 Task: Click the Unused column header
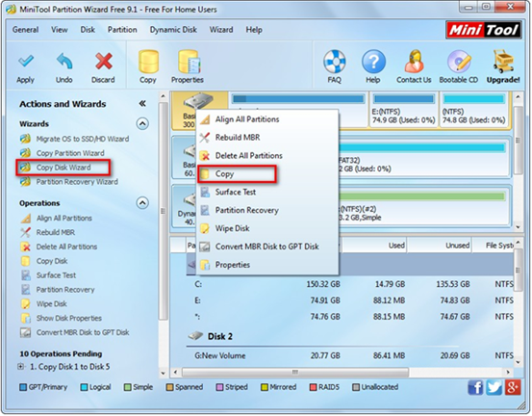pos(440,246)
